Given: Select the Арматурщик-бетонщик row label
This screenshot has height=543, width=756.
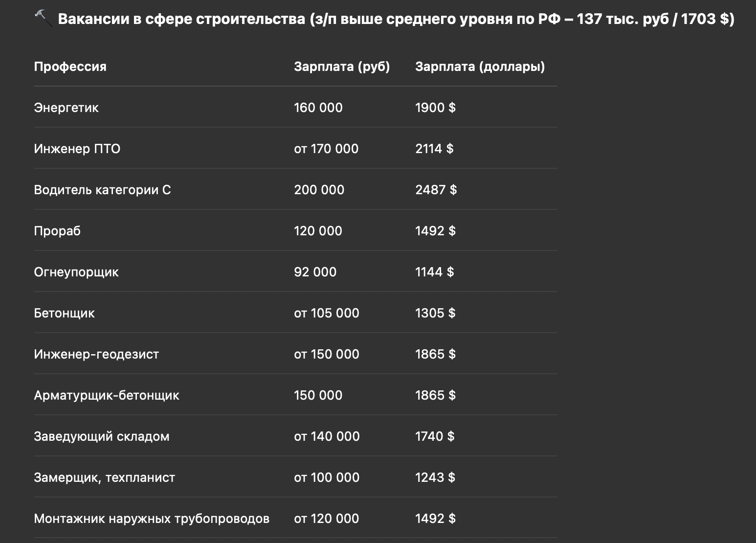Looking at the screenshot, I should tap(106, 395).
